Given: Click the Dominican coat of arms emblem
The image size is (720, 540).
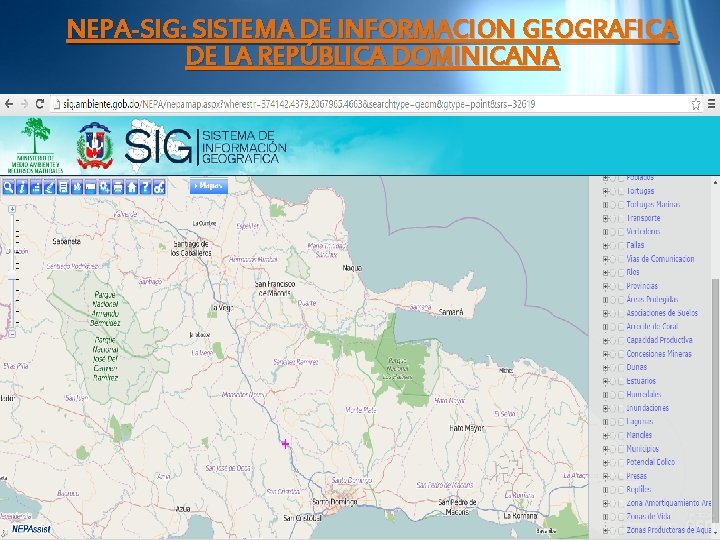Looking at the screenshot, I should pyautogui.click(x=95, y=146).
